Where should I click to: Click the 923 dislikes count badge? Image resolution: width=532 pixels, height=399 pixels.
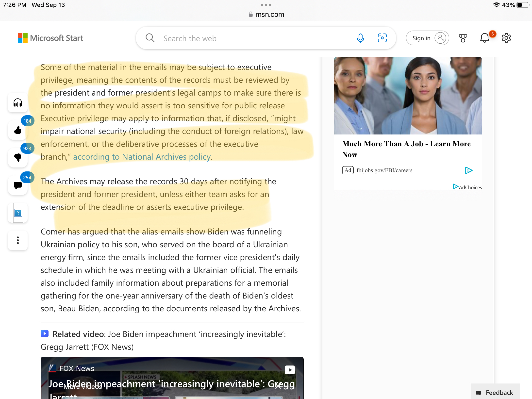(27, 149)
